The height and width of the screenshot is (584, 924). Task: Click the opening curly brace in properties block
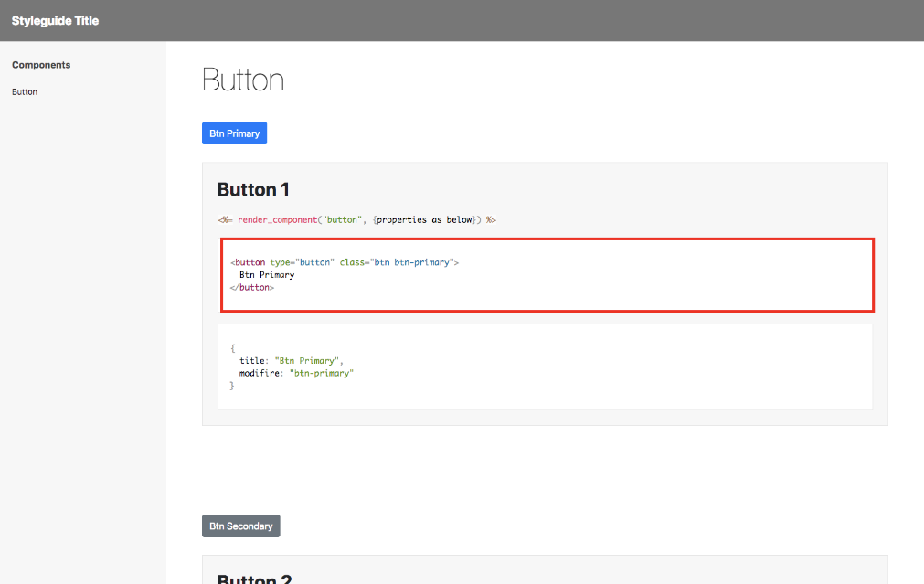point(232,348)
